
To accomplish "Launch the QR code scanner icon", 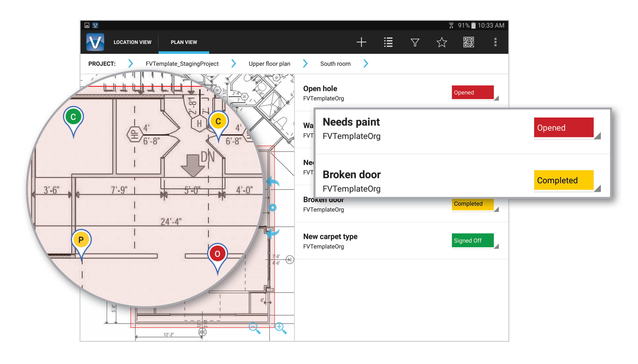I will pos(468,42).
